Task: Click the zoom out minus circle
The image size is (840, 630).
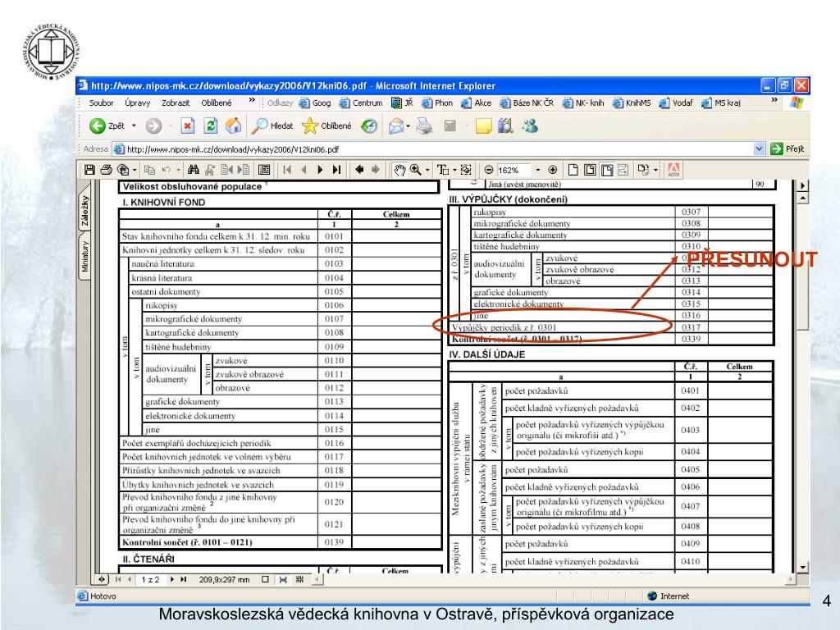Action: pyautogui.click(x=489, y=170)
